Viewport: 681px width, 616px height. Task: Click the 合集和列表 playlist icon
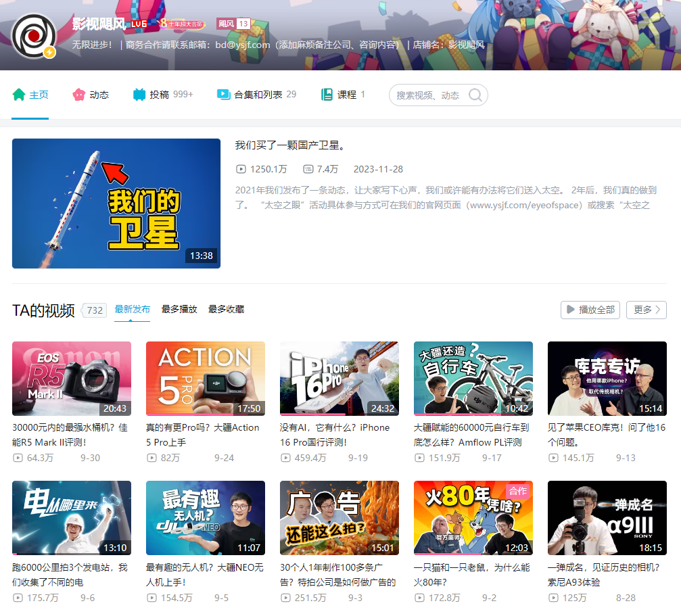(x=223, y=95)
